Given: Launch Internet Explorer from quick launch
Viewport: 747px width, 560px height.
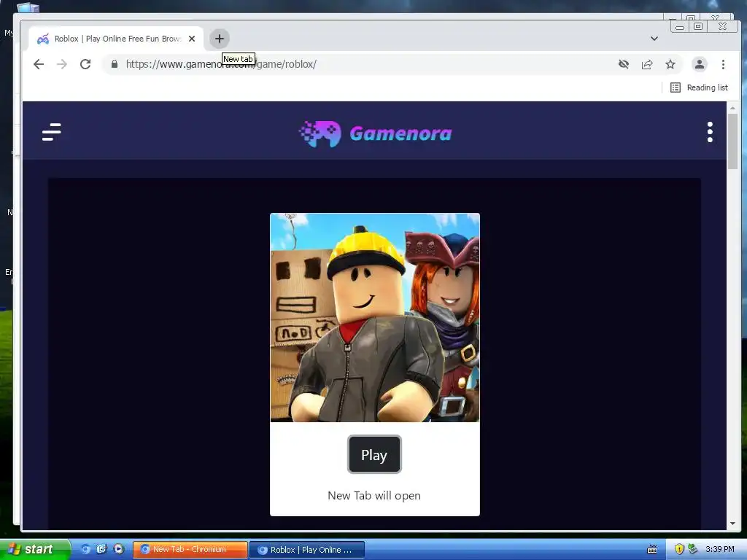Looking at the screenshot, I should click(x=101, y=549).
